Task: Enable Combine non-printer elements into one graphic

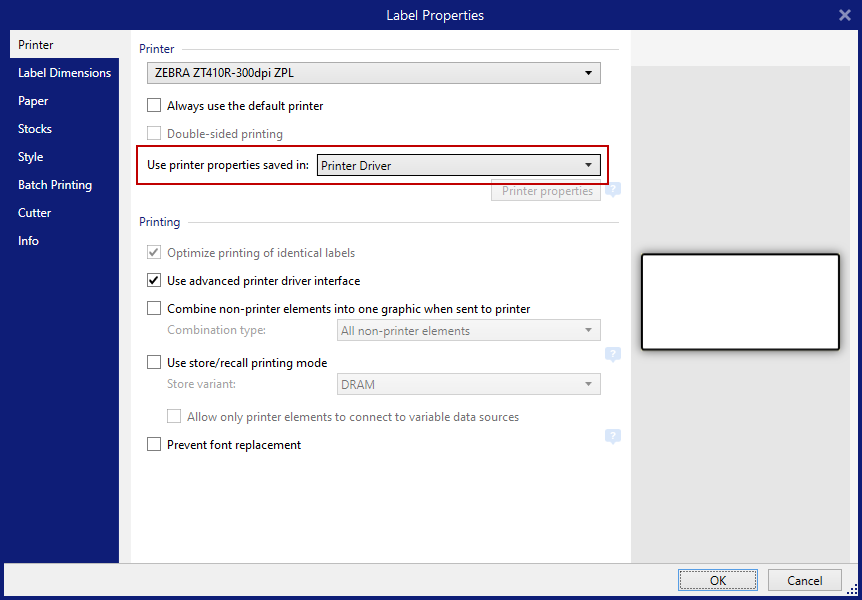Action: pyautogui.click(x=154, y=308)
